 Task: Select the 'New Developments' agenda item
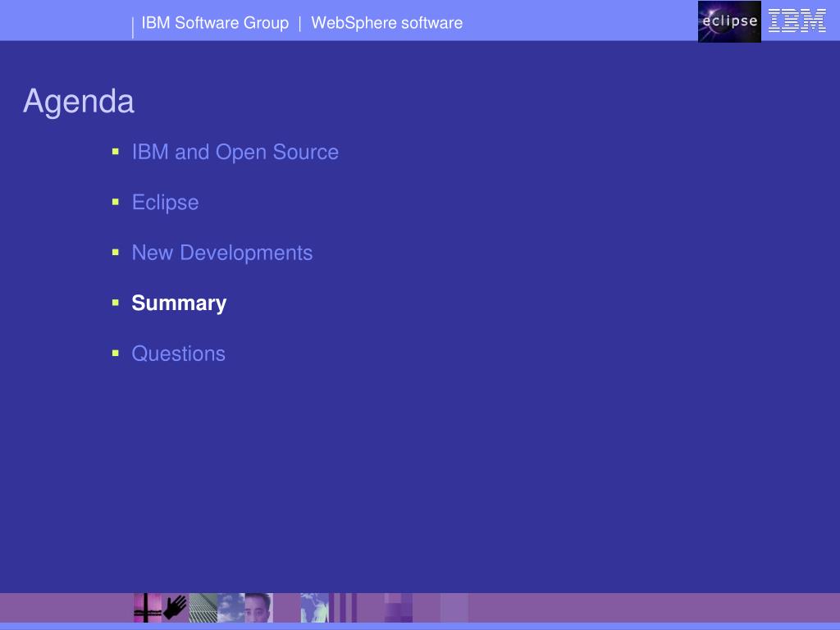click(221, 253)
